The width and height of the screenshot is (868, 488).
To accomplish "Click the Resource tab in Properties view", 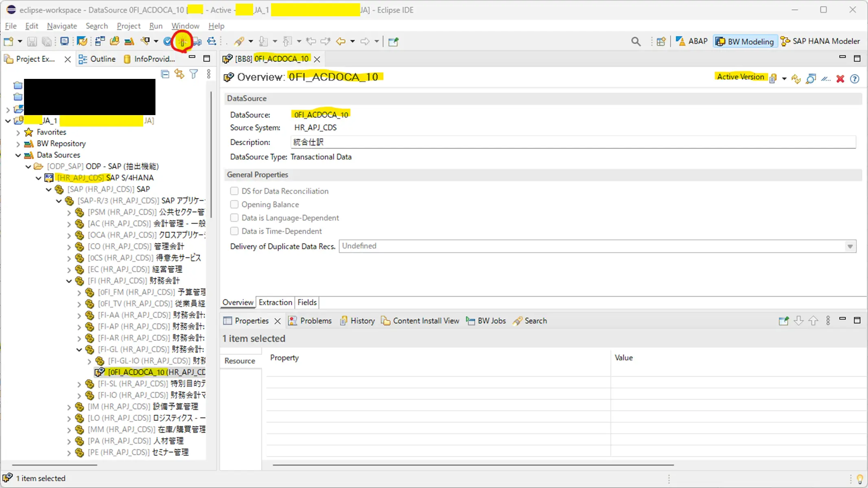I will click(240, 361).
